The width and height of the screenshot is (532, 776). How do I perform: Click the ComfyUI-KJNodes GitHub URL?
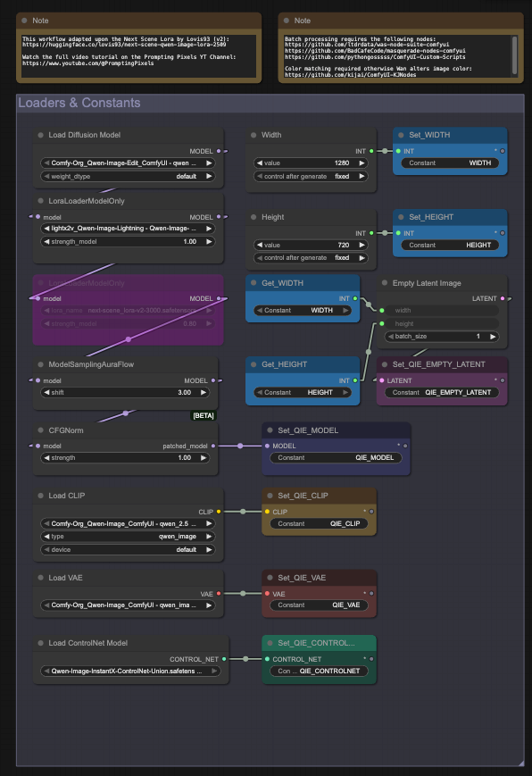(351, 75)
